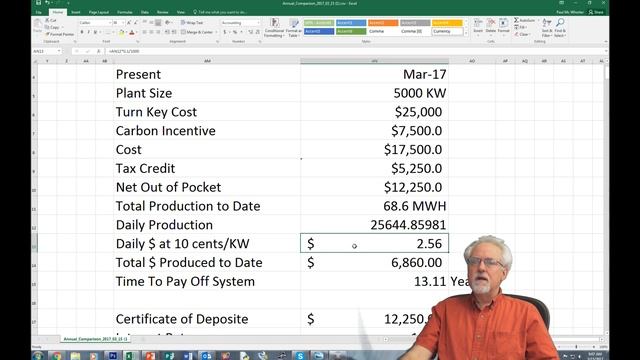
Task: Click the Increase Indent icon
Action: point(174,32)
